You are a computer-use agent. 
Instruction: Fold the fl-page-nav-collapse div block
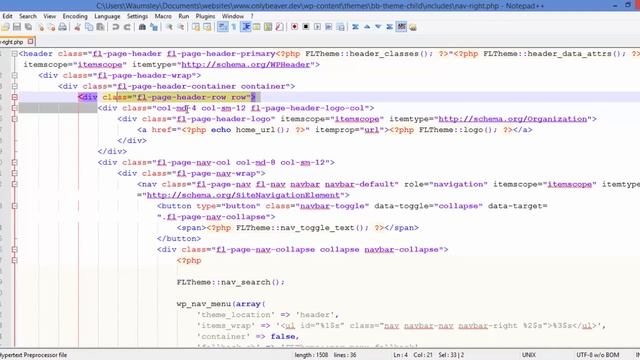(x=15, y=249)
